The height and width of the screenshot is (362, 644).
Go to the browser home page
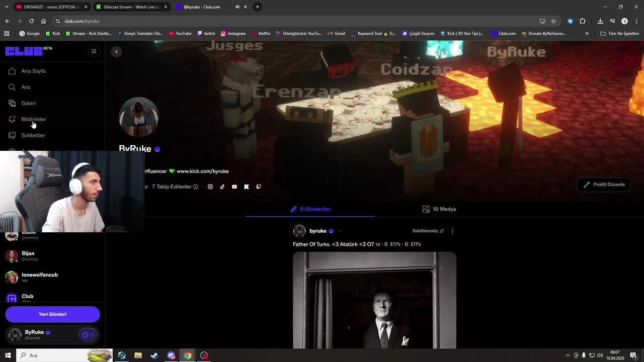43,21
